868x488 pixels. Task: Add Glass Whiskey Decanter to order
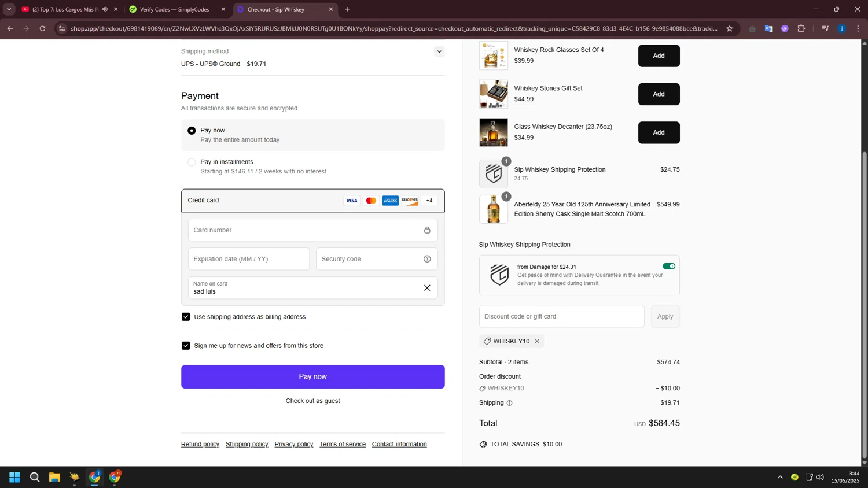click(x=659, y=132)
